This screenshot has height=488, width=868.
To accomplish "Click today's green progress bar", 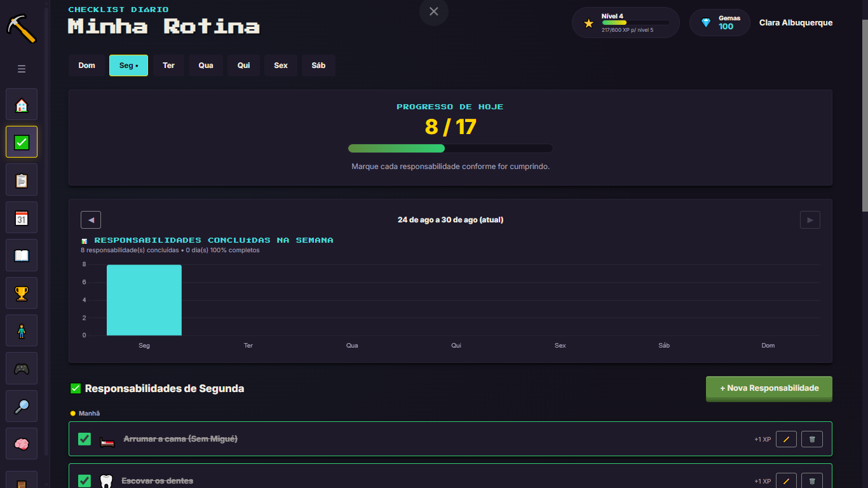I will 451,149.
